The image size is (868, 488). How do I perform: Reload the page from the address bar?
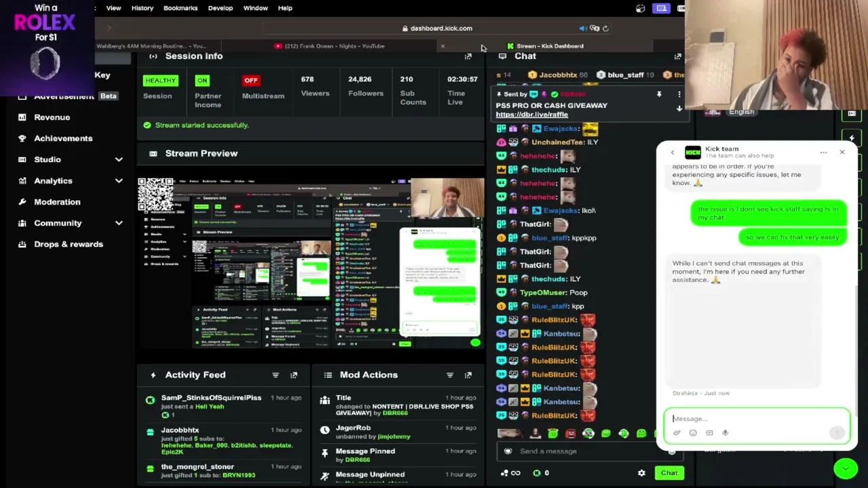606,28
